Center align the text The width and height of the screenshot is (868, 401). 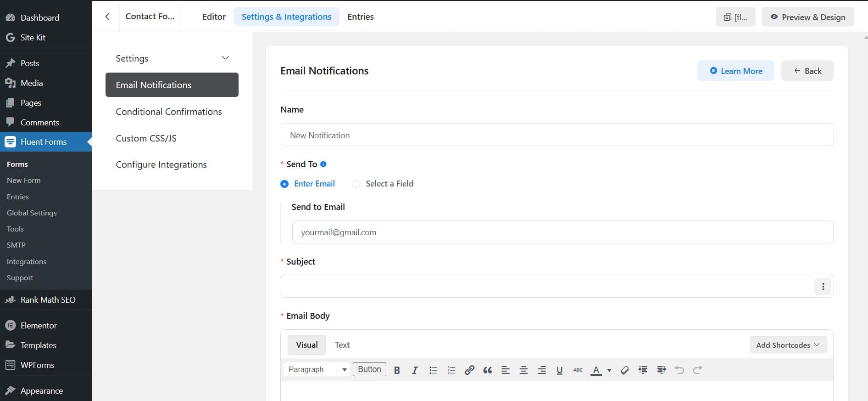[523, 370]
